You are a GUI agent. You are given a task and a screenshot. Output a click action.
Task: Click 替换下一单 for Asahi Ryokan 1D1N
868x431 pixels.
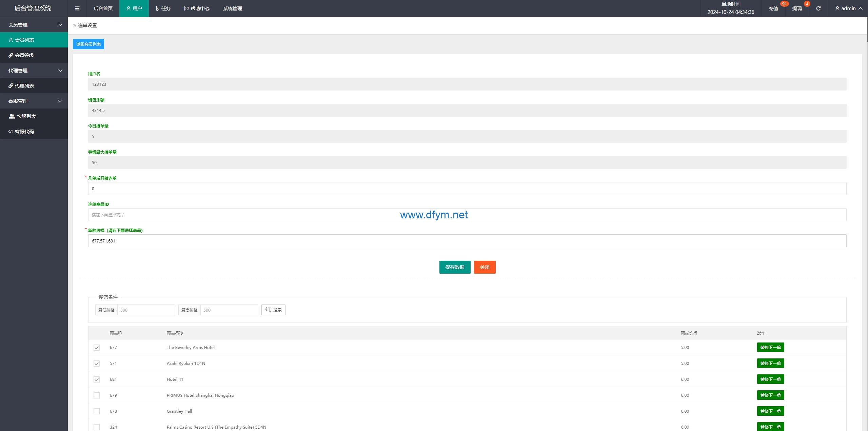[770, 363]
